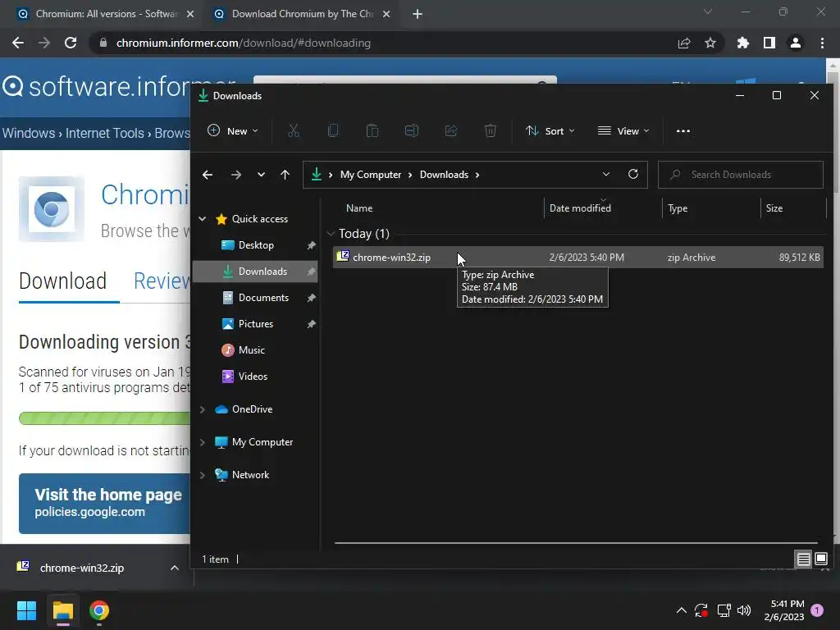Share this page icon in address bar

(x=684, y=43)
